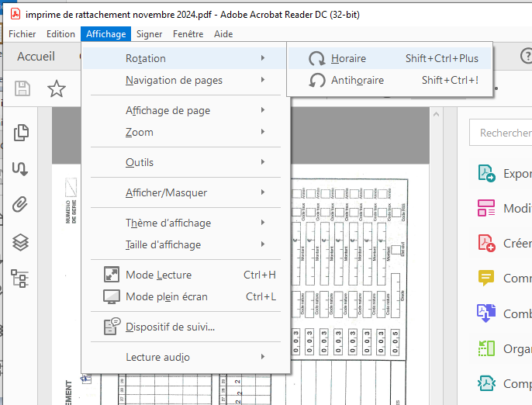The width and height of the screenshot is (532, 405).
Task: Click the Rechercher tools search field
Action: (501, 133)
